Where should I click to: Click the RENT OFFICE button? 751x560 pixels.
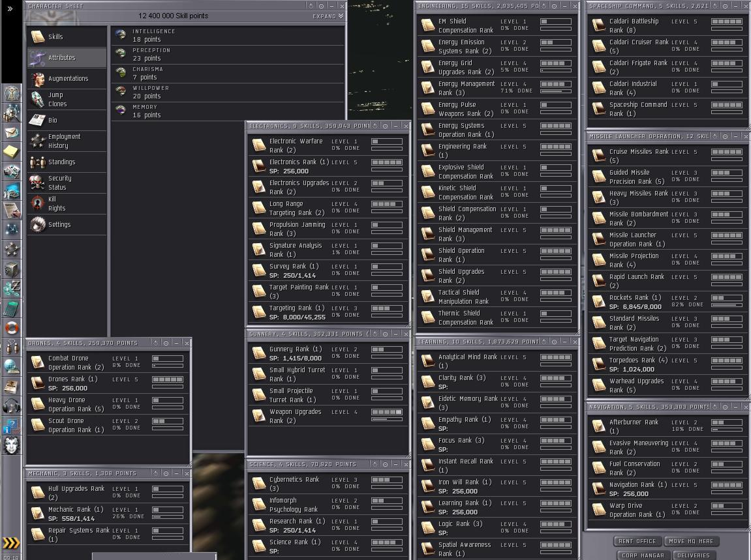coord(637,541)
